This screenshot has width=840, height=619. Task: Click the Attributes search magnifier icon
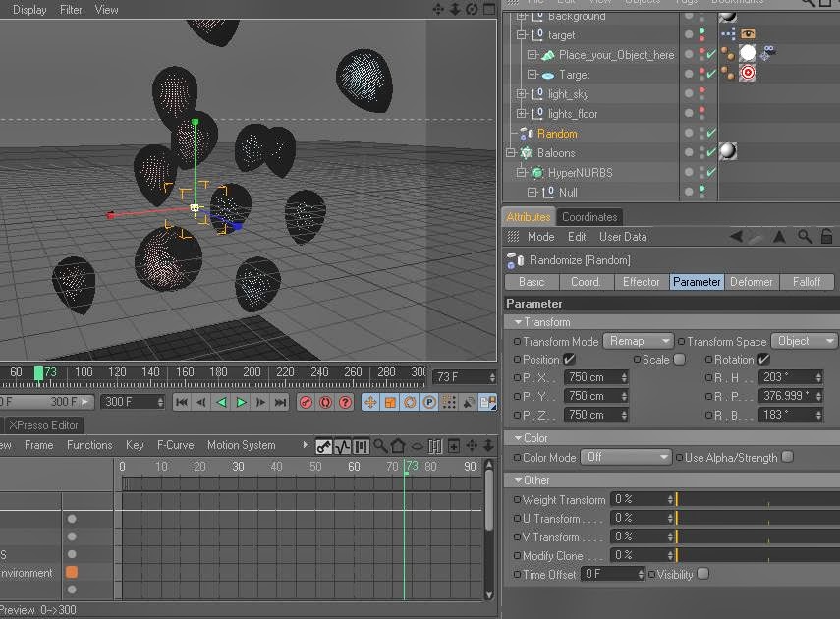(x=804, y=237)
